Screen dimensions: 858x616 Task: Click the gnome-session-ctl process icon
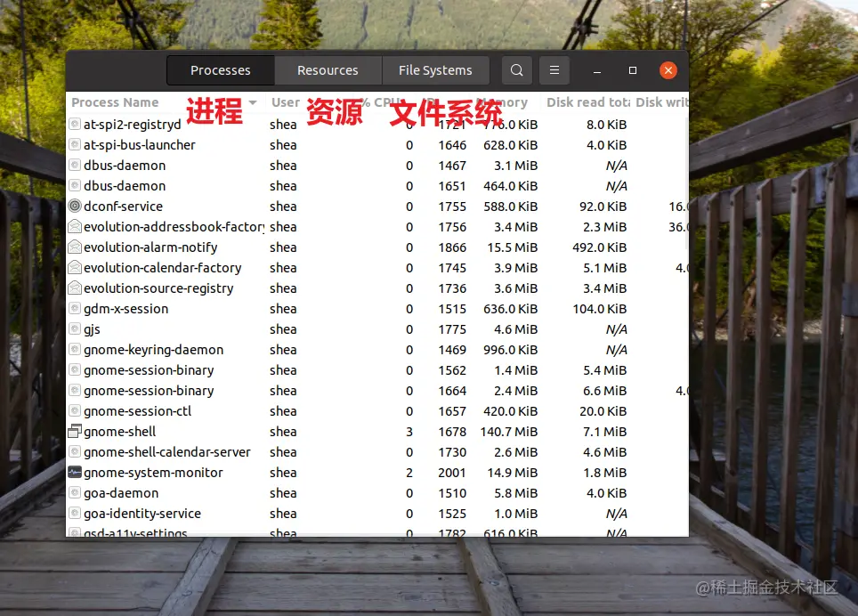coord(75,411)
